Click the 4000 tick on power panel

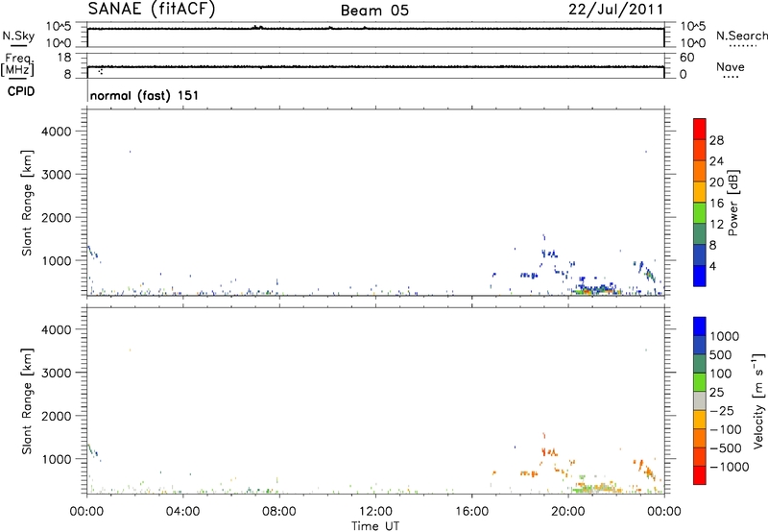[56, 132]
